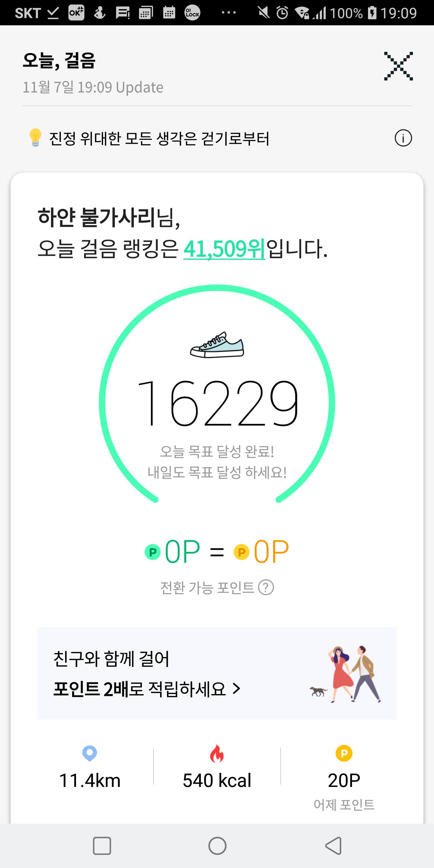Open help for 전환 가능 포인트
This screenshot has width=434, height=868.
click(x=266, y=588)
